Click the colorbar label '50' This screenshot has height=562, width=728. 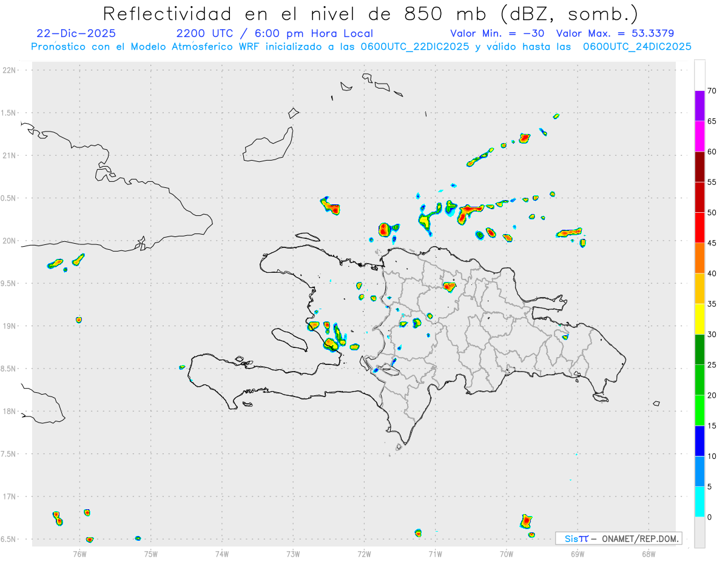point(712,213)
